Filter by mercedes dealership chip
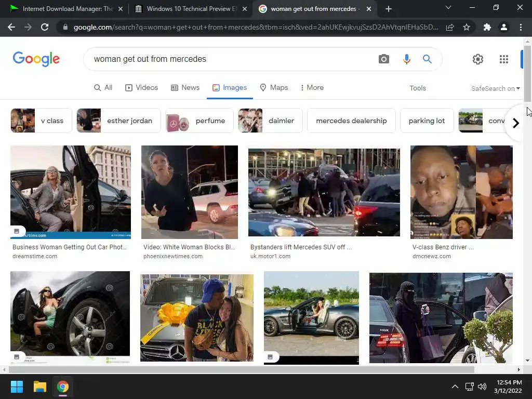The image size is (532, 399). 351,121
